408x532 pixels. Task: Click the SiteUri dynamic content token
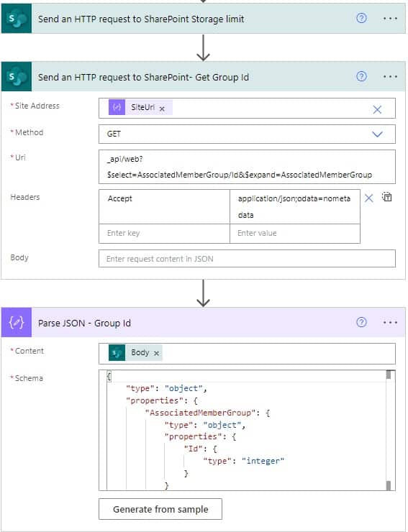(x=140, y=108)
